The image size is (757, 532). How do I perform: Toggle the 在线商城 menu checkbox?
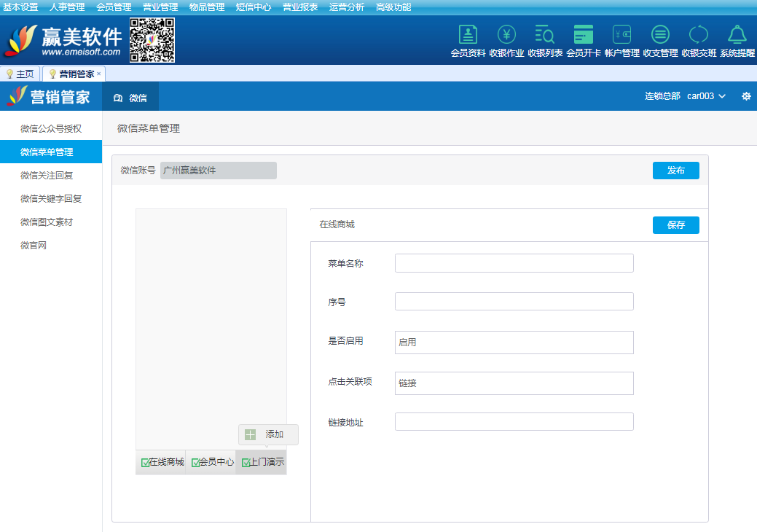point(145,463)
